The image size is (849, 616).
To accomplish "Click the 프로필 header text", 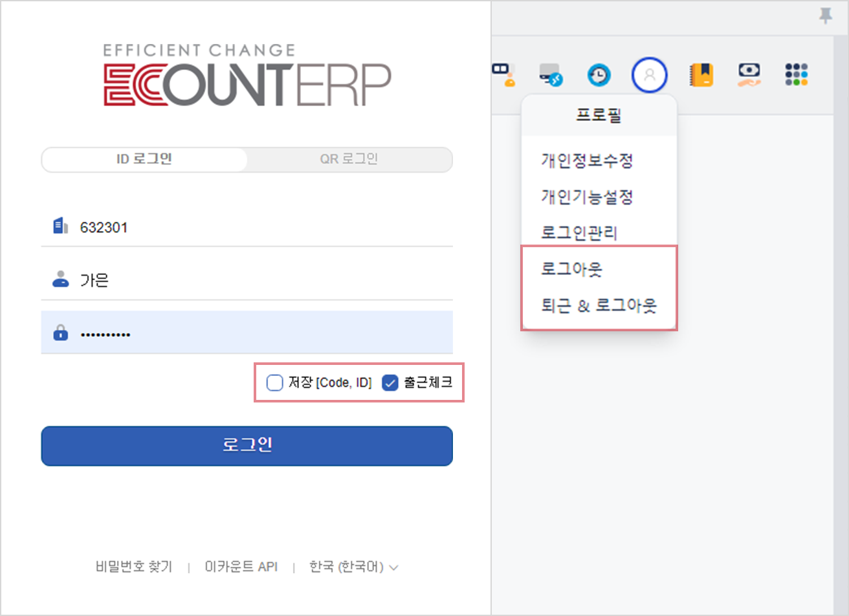I will (x=599, y=115).
